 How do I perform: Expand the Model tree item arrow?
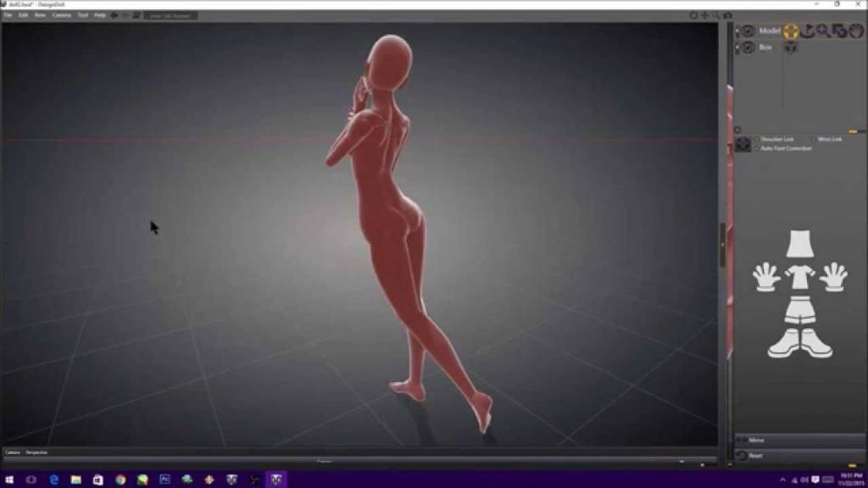(737, 31)
